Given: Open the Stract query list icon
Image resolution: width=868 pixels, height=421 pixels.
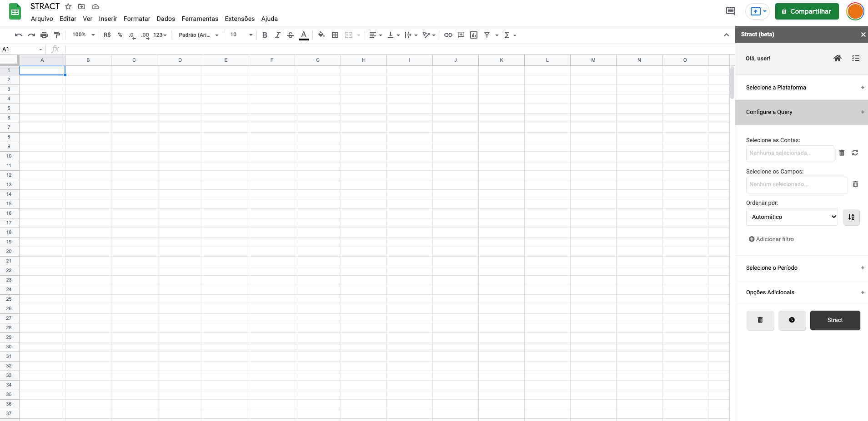Looking at the screenshot, I should (855, 58).
